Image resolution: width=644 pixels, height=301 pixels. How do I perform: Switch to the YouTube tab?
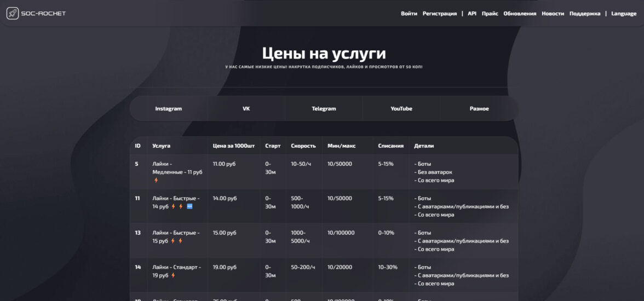401,109
